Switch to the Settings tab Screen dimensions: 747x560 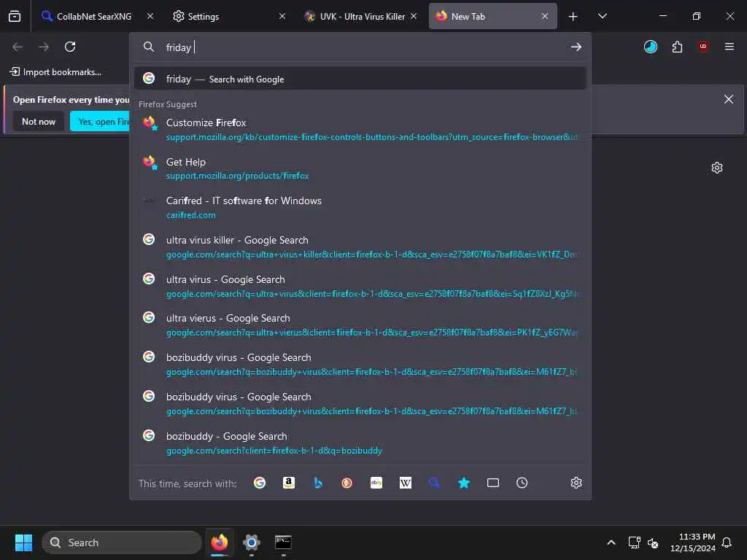pyautogui.click(x=229, y=16)
